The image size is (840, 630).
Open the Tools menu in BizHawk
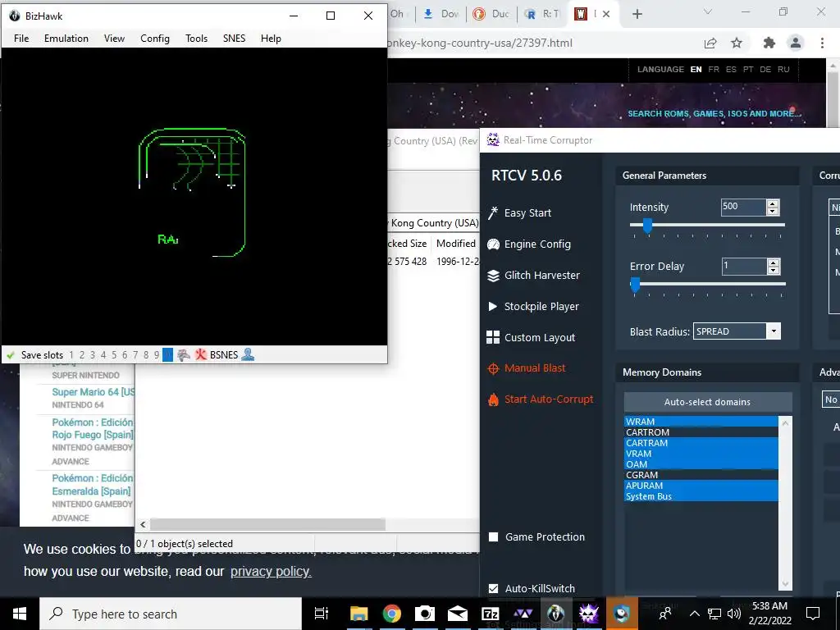coord(197,38)
